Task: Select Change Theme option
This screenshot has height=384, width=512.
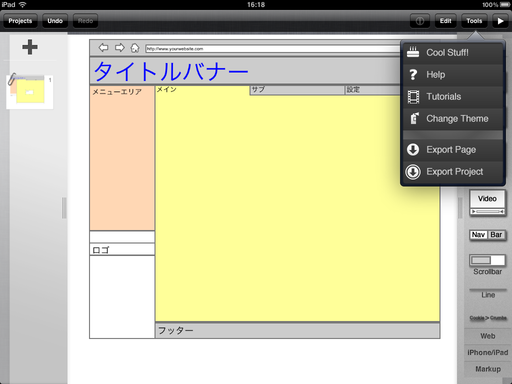Action: [x=453, y=119]
